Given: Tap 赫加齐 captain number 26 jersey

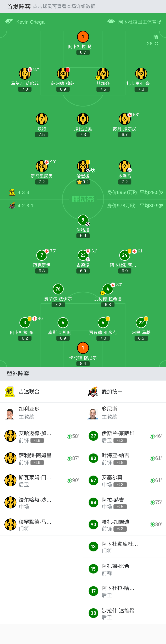Looking at the screenshot, I should pyautogui.click(x=103, y=74).
